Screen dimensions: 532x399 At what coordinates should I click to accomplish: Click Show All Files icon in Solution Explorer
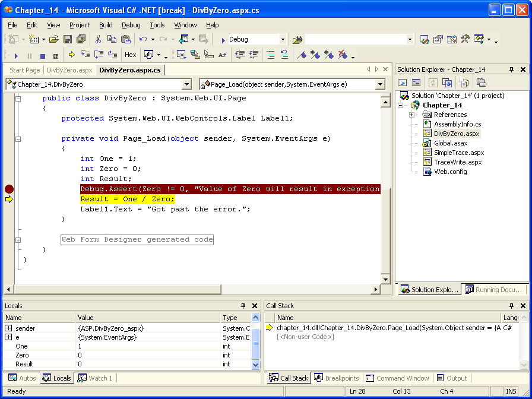(x=464, y=83)
